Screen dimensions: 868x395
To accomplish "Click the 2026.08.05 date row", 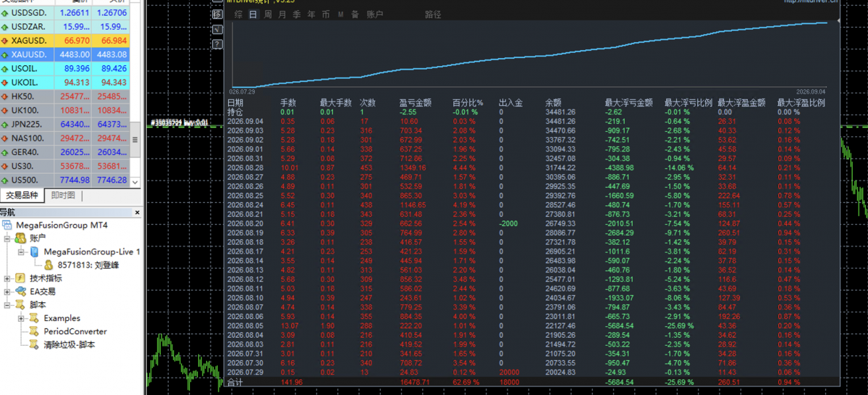I will tap(533, 325).
